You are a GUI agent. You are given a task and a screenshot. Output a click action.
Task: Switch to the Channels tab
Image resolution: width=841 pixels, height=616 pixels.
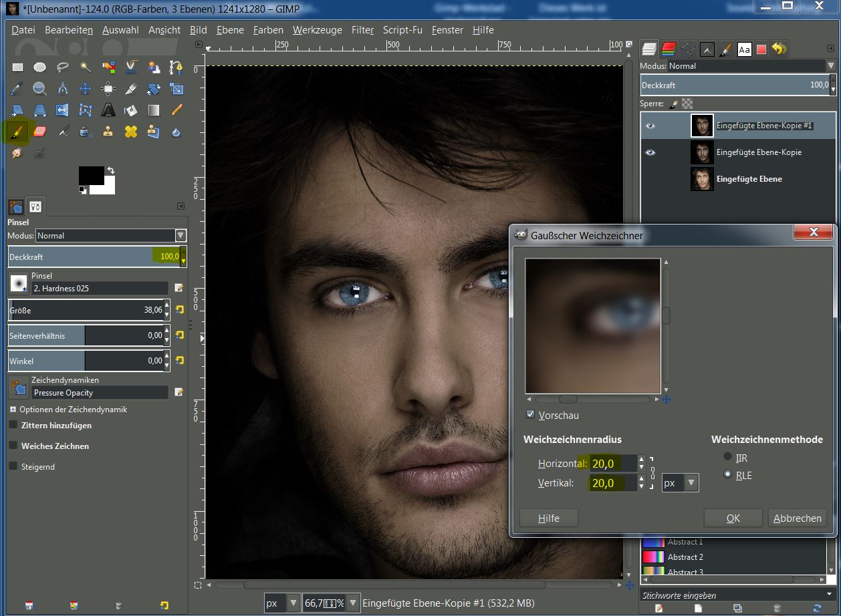tap(669, 49)
